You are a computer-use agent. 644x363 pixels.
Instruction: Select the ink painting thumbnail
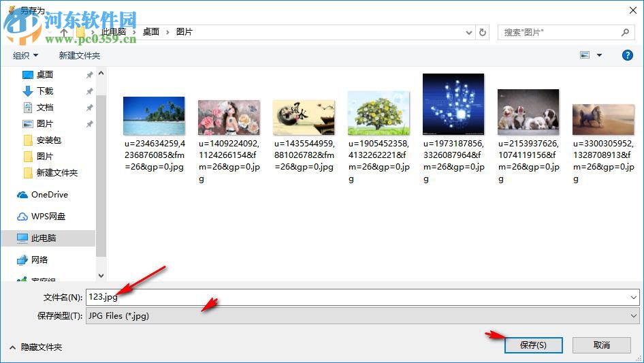point(304,118)
